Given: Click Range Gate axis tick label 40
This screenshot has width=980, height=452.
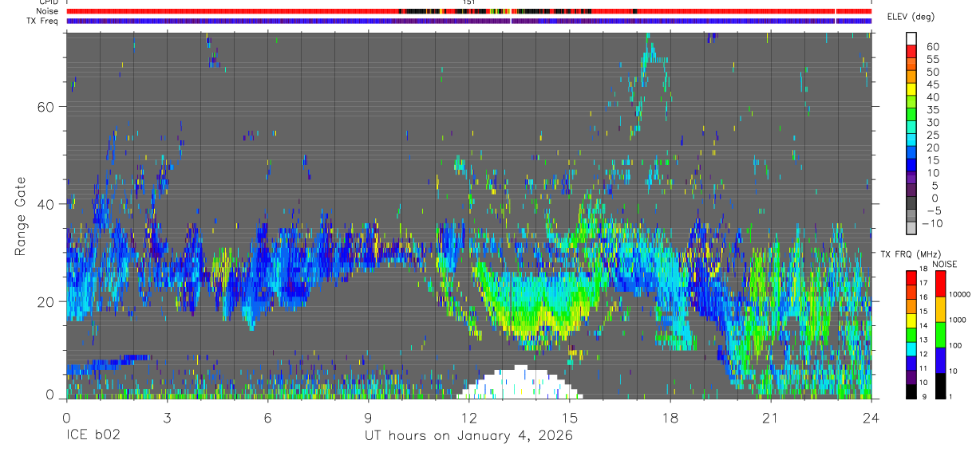Looking at the screenshot, I should pyautogui.click(x=47, y=204).
